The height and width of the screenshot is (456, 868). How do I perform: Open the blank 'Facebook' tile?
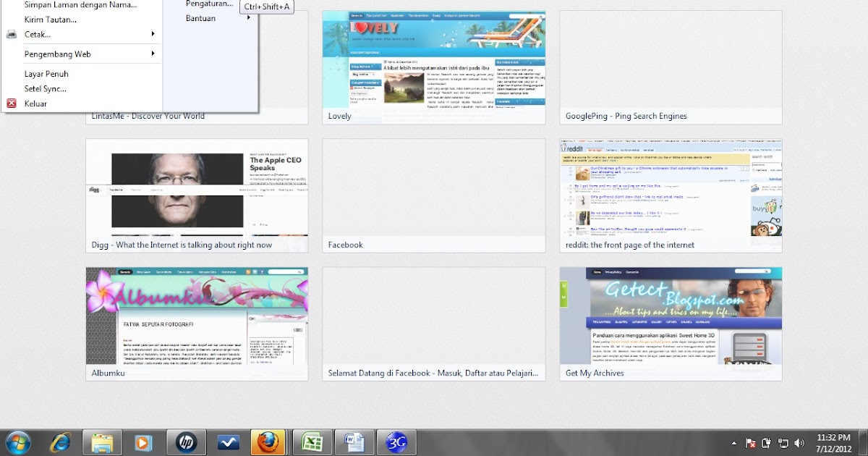pos(434,195)
